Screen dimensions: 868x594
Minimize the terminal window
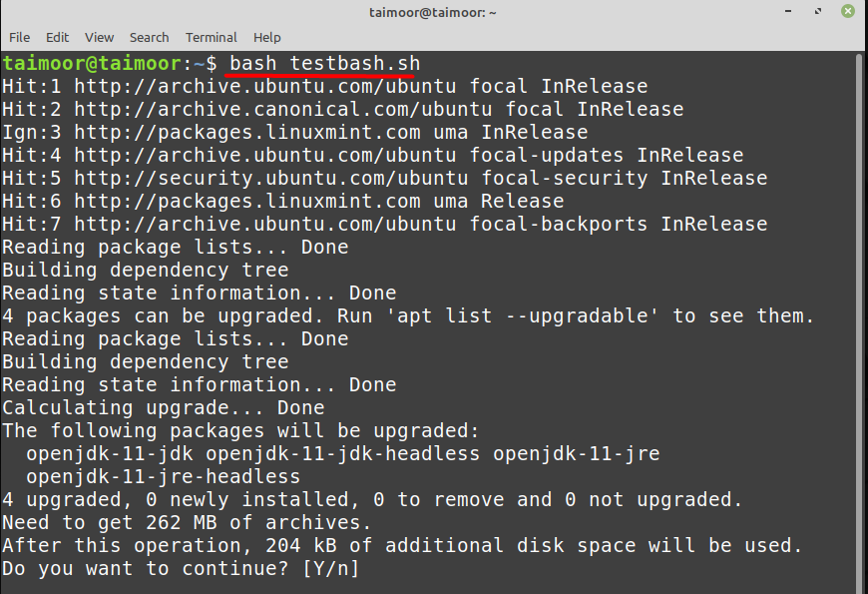coord(788,11)
